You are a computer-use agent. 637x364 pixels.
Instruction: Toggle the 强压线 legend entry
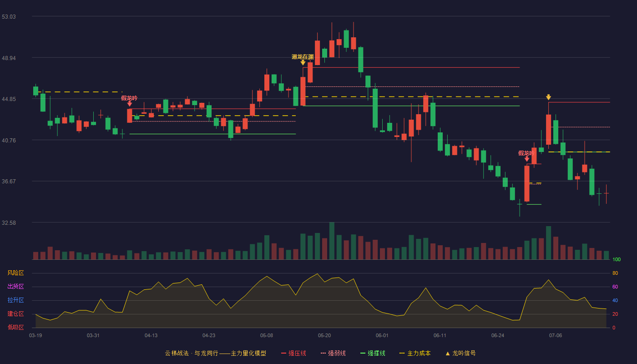(x=293, y=353)
